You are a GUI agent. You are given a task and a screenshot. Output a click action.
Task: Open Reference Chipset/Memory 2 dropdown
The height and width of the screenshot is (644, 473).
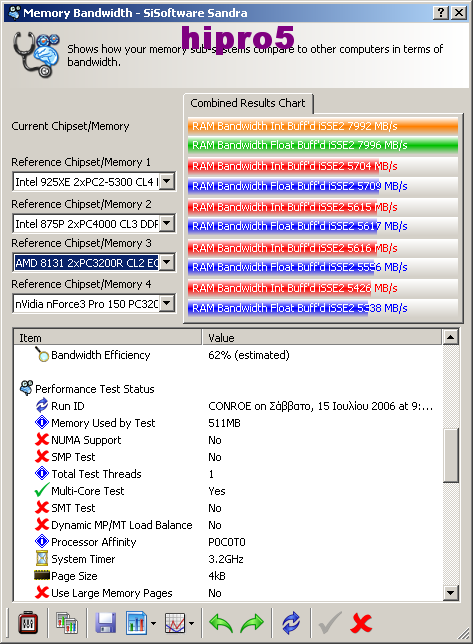pos(167,223)
